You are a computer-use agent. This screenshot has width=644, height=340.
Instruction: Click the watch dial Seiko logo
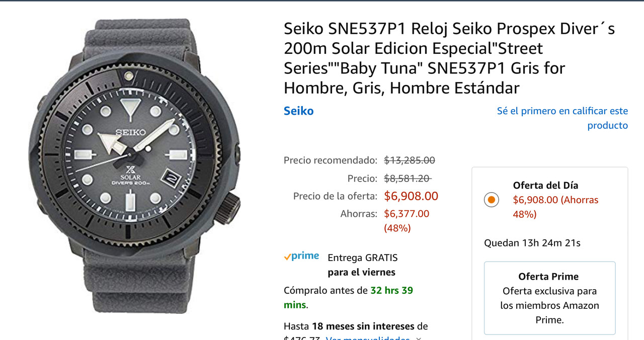130,132
